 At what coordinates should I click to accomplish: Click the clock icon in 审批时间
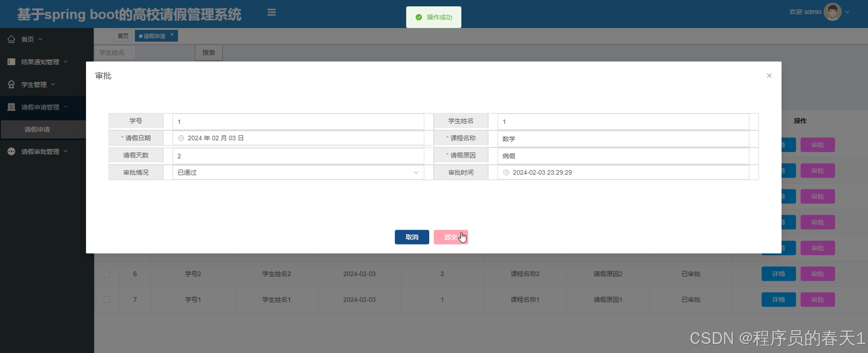[506, 173]
